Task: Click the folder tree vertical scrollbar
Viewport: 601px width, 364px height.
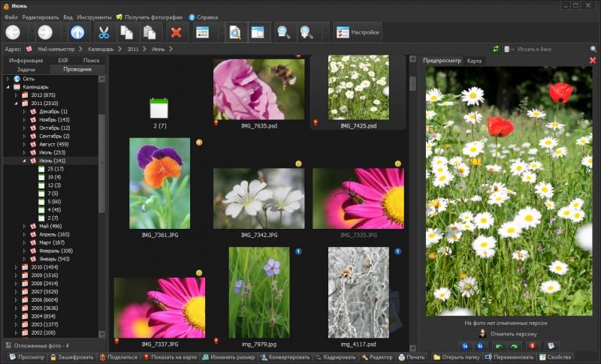Action: pyautogui.click(x=101, y=163)
